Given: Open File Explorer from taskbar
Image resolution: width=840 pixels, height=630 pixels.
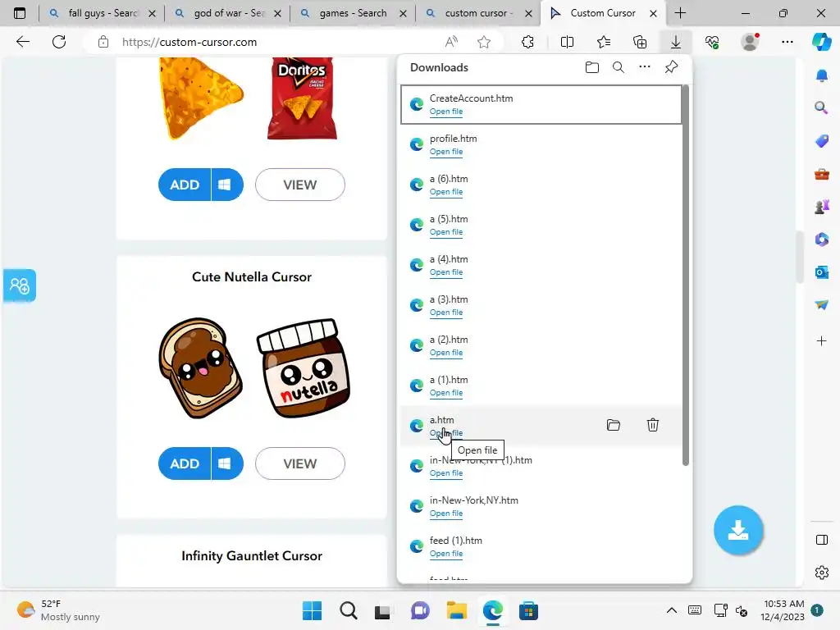Looking at the screenshot, I should click(x=456, y=610).
